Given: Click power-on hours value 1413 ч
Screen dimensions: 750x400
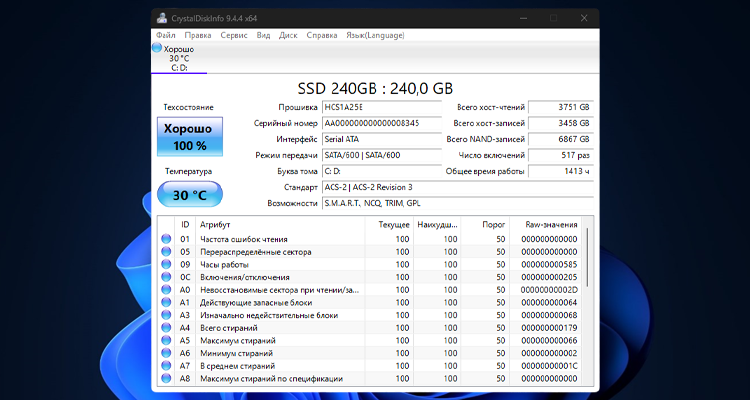Looking at the screenshot, I should [561, 171].
